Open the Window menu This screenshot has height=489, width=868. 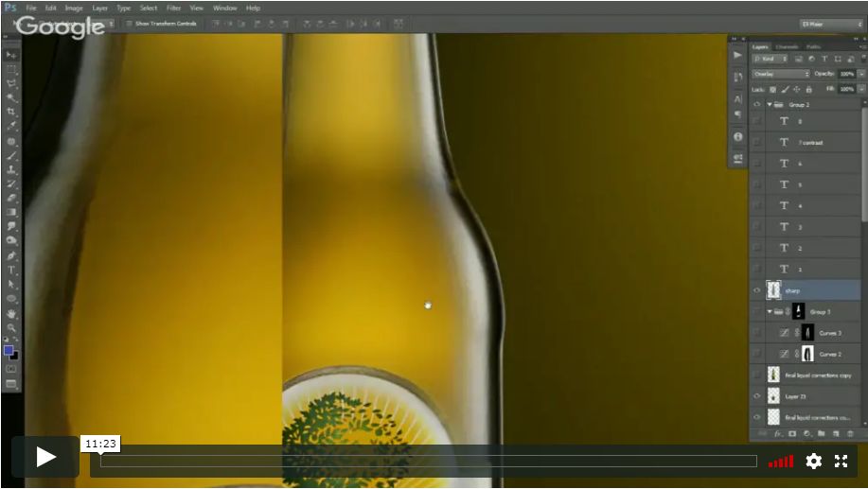coord(224,8)
